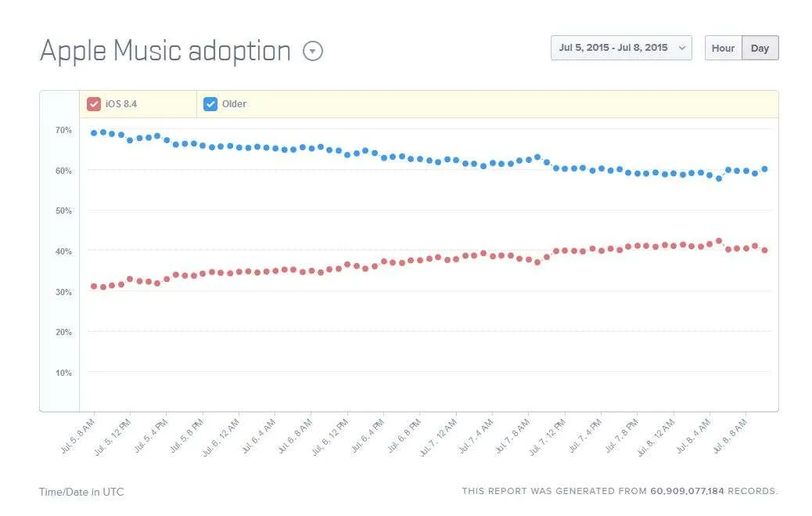Click the 60,909,077,184 records count
This screenshot has height=516, width=812.
[687, 491]
